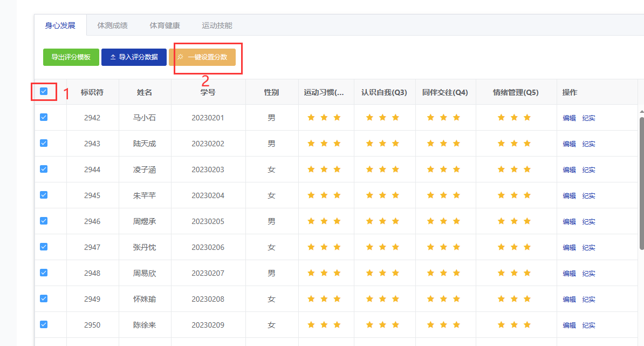This screenshot has width=644, height=346.
Task: Click student number 20230205
Action: click(208, 221)
